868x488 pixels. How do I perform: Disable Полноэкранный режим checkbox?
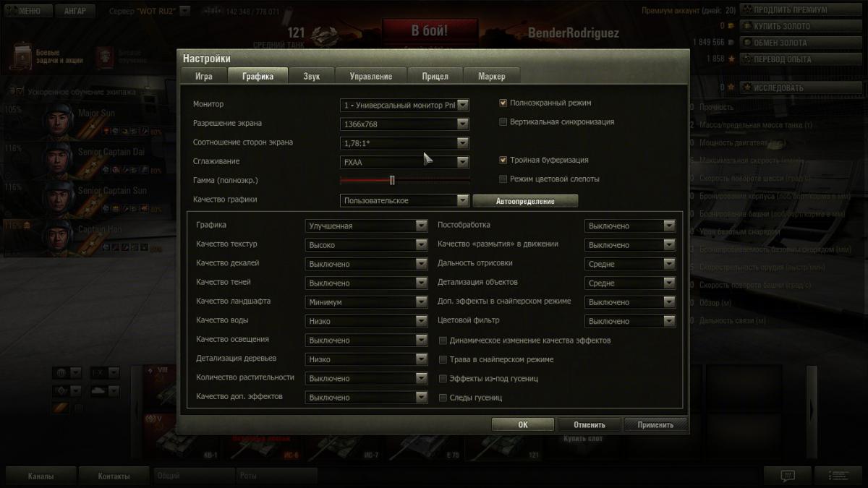coord(503,103)
